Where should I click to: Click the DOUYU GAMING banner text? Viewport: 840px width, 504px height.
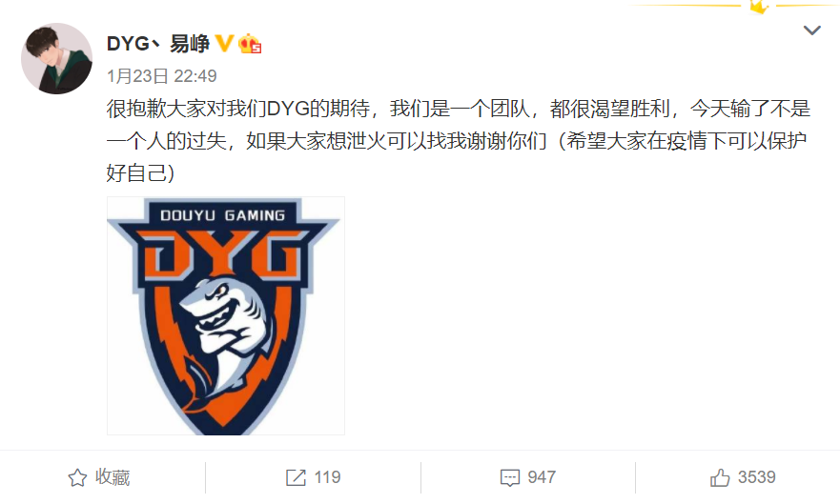(223, 215)
